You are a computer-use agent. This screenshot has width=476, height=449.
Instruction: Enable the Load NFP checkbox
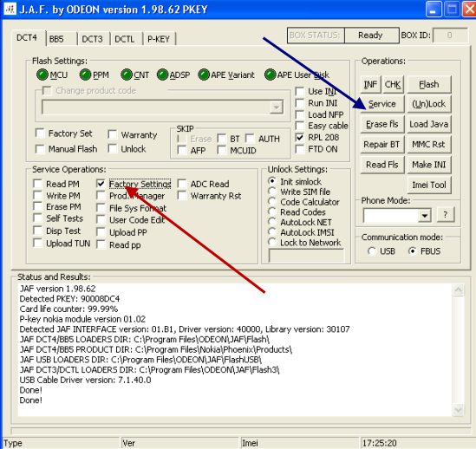(300, 114)
